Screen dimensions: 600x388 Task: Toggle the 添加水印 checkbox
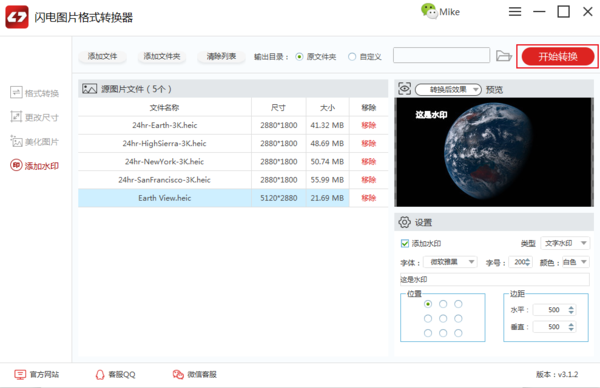pyautogui.click(x=404, y=243)
